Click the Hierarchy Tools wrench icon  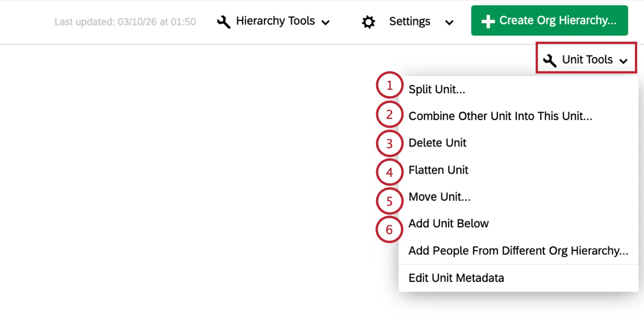224,22
